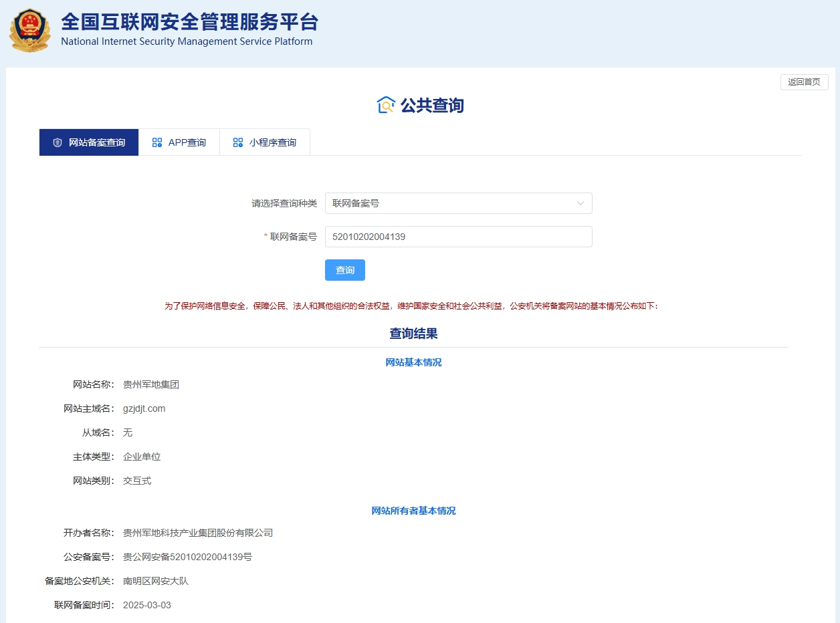Click the 全国互联网安全管理服务平台 title
840x623 pixels.
pos(190,22)
